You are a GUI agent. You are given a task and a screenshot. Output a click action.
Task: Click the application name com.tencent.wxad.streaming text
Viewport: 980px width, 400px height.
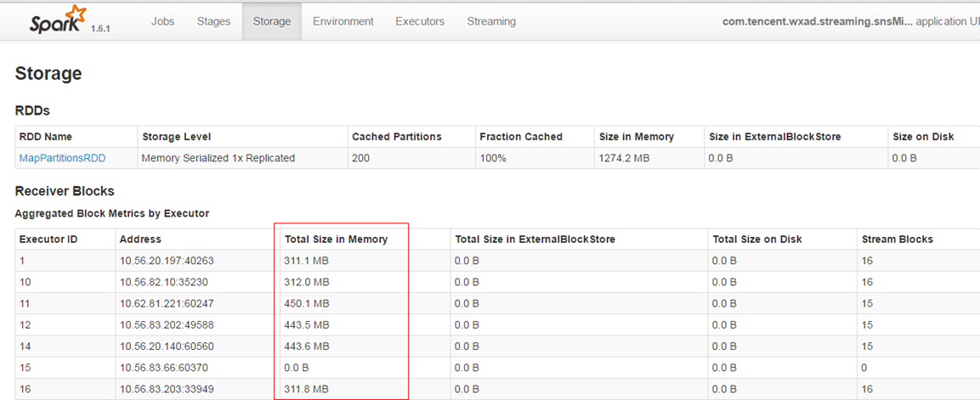(x=818, y=21)
